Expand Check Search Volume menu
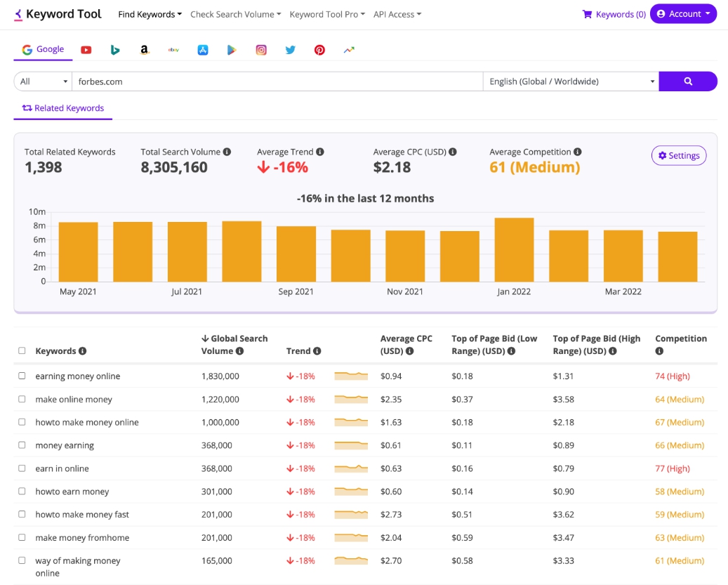Viewport: 728px width, 585px height. [235, 14]
